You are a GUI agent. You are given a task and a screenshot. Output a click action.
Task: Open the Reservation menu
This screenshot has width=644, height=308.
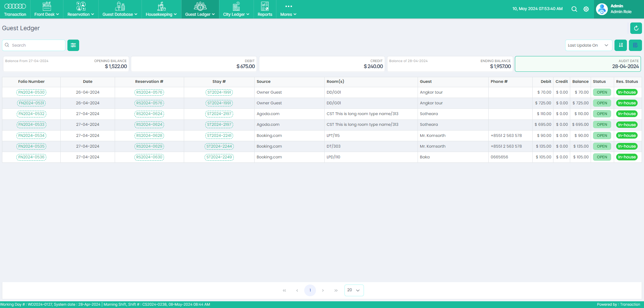(x=81, y=9)
